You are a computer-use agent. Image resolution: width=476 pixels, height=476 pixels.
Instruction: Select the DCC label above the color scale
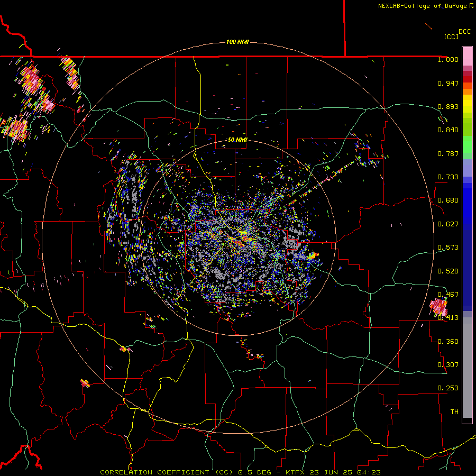tap(464, 32)
